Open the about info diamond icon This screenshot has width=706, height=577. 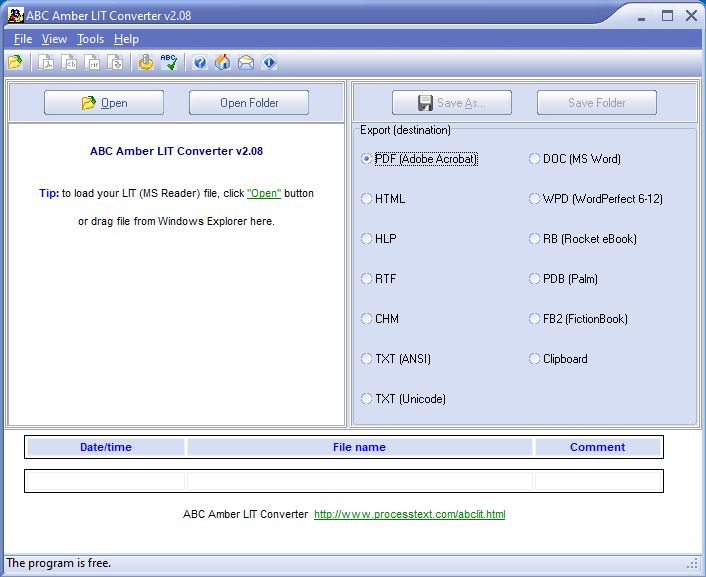[x=269, y=62]
